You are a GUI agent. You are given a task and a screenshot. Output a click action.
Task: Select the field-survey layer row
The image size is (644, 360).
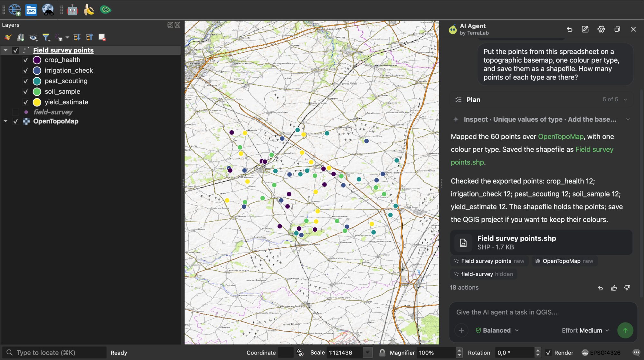pos(90,112)
